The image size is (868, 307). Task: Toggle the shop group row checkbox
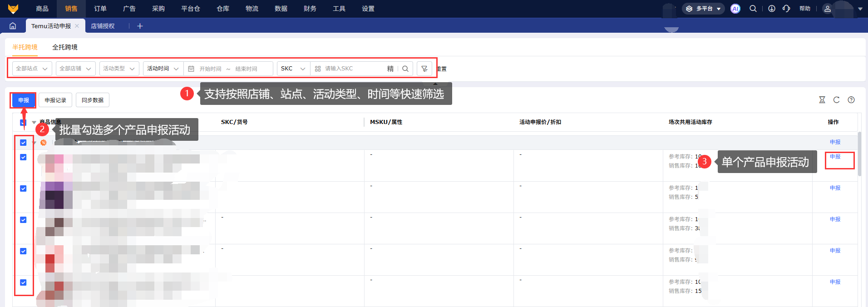click(x=23, y=143)
